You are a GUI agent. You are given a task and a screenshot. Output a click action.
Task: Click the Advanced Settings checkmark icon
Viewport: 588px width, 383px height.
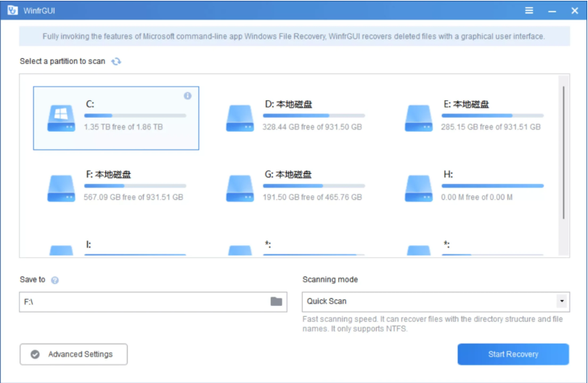[x=36, y=355]
